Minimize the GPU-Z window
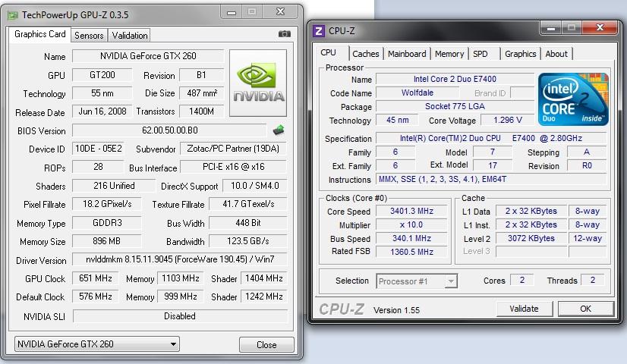627x364 pixels. click(232, 12)
